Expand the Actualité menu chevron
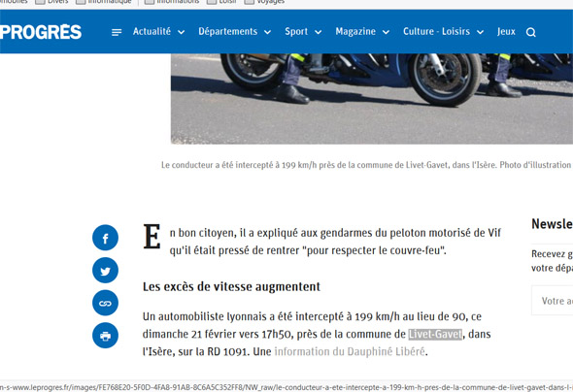This screenshot has height=392, width=573. pyautogui.click(x=182, y=32)
